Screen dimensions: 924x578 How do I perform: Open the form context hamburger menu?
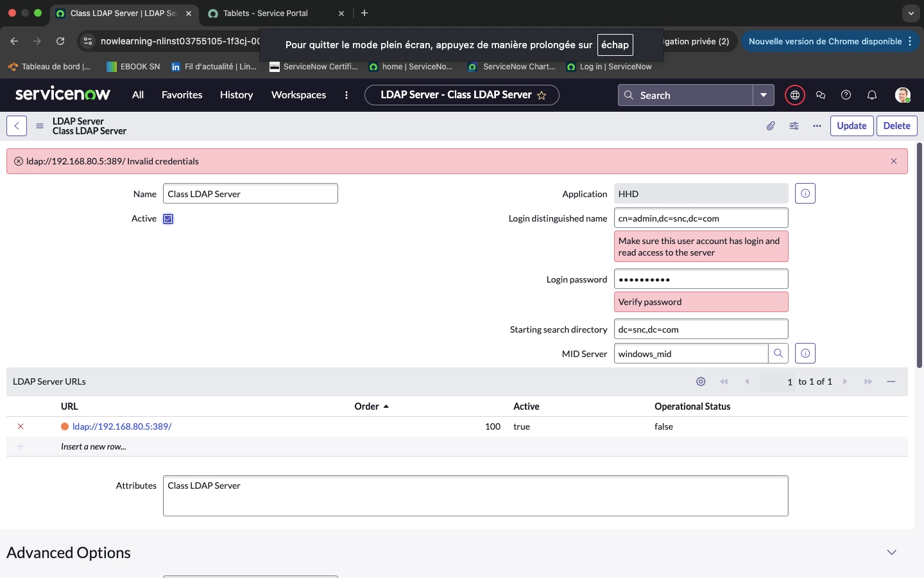(40, 126)
